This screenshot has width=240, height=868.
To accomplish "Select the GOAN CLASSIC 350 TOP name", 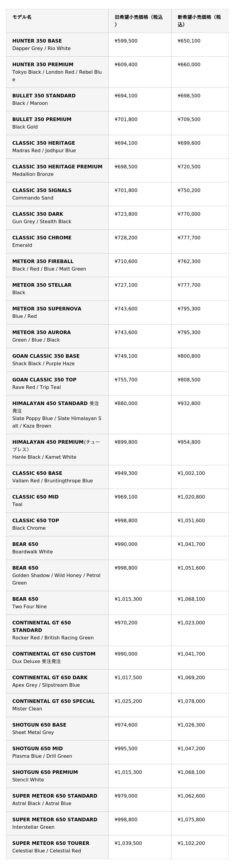I will click(x=44, y=380).
